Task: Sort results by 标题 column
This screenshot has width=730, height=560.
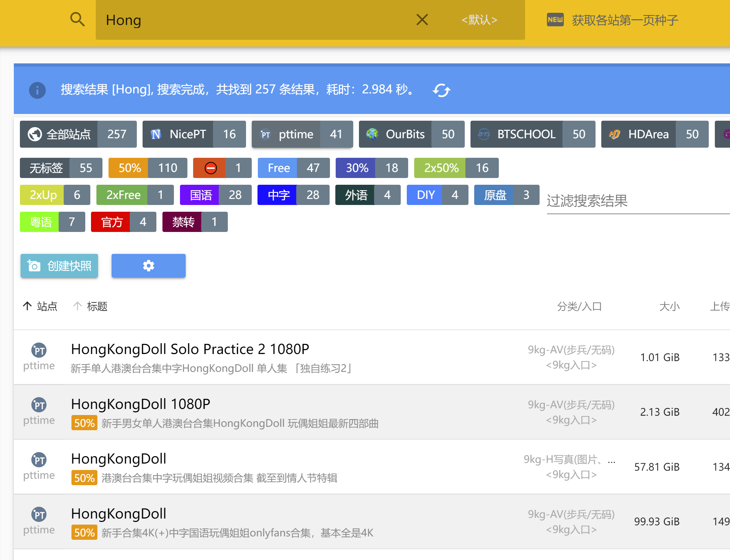Action: [x=97, y=306]
